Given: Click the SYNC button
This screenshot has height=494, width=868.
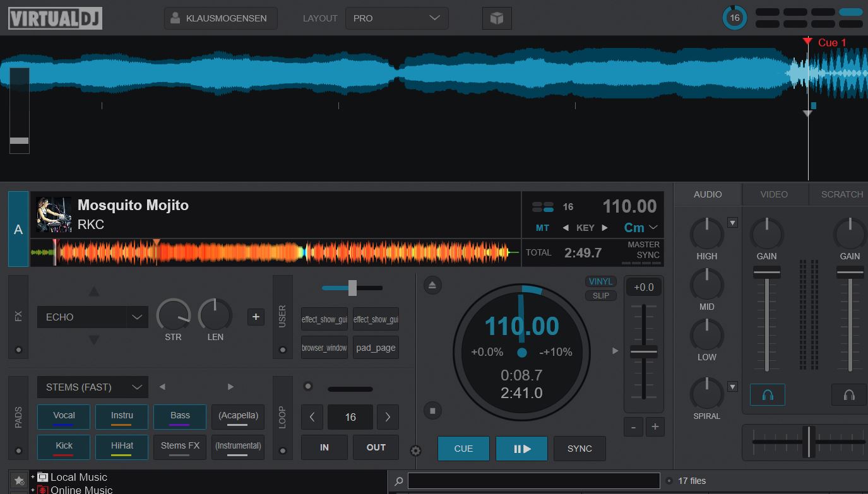Looking at the screenshot, I should coord(580,449).
